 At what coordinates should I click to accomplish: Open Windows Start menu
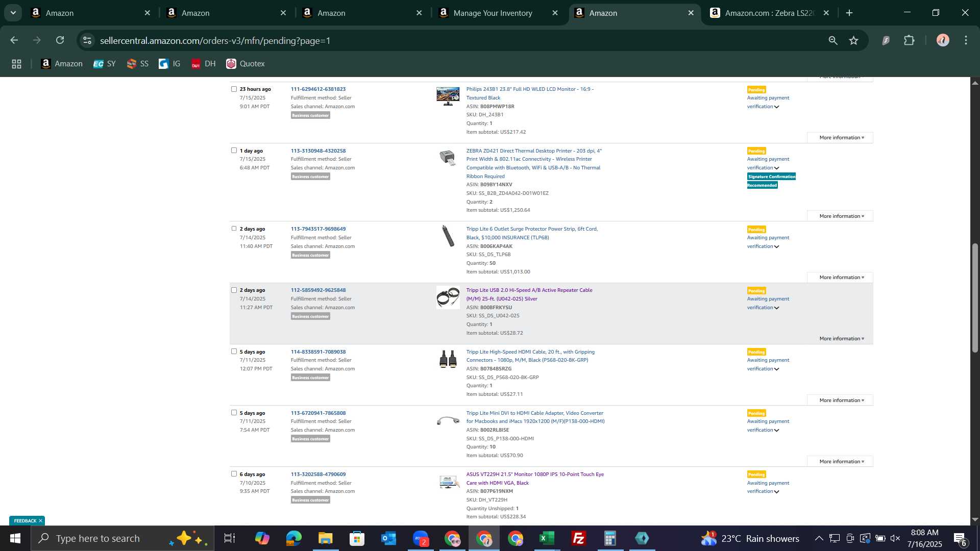(15, 538)
